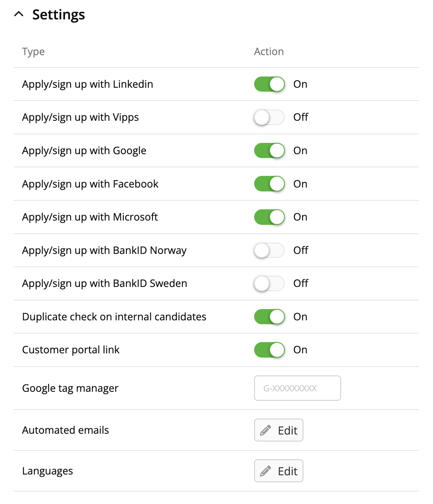433x504 pixels.
Task: Turn off Apply/sign up with Google
Action: 269,151
